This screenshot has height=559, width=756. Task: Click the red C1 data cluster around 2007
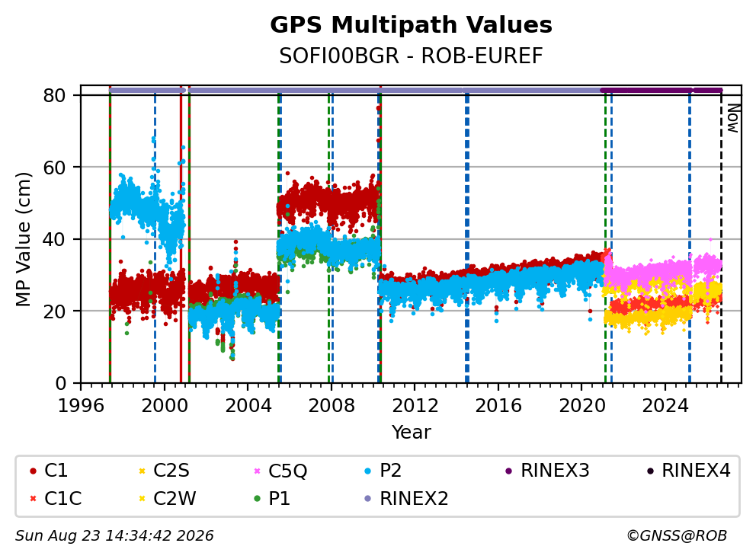(x=328, y=200)
